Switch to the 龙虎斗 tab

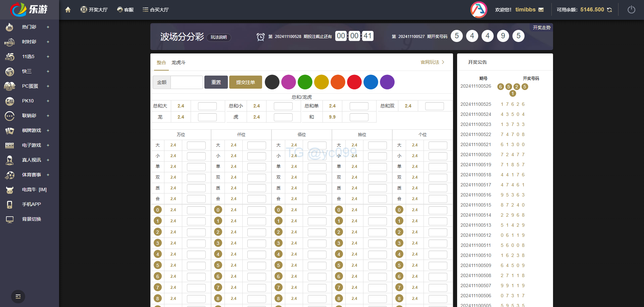tap(178, 62)
